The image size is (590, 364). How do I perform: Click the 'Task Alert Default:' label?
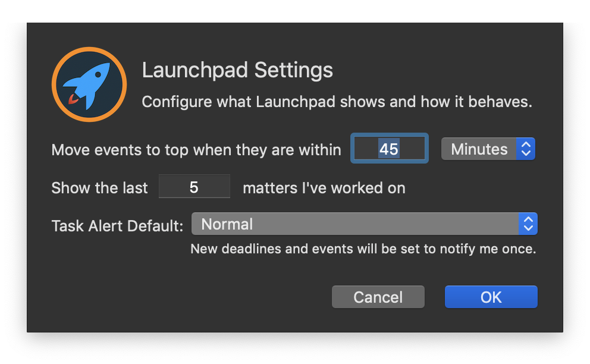[x=117, y=226]
